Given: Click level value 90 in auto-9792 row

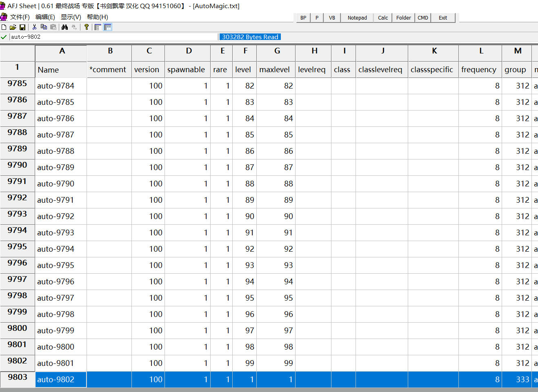Looking at the screenshot, I should [245, 216].
